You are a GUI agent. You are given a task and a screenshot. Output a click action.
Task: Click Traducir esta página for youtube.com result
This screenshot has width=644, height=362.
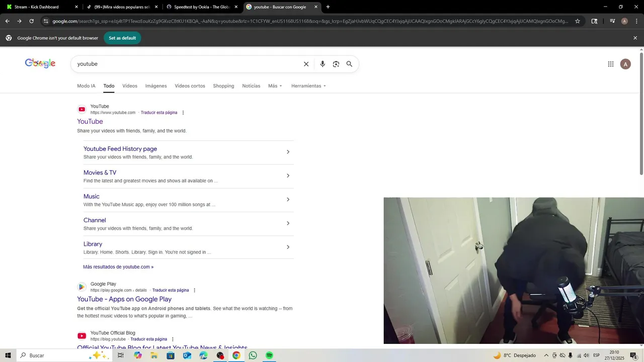coord(159,113)
